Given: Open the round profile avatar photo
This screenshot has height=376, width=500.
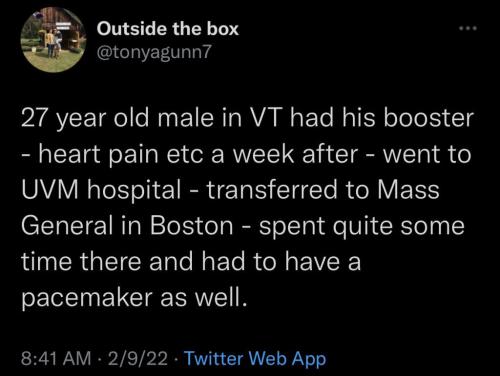Looking at the screenshot, I should 53,39.
